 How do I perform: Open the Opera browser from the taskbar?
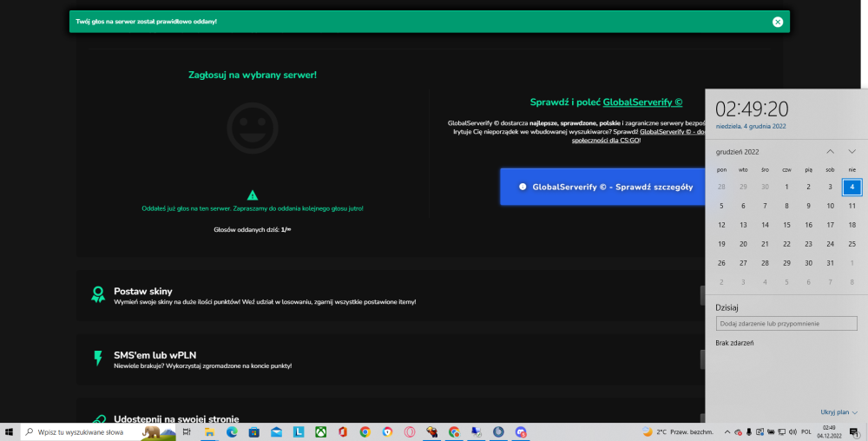410,432
